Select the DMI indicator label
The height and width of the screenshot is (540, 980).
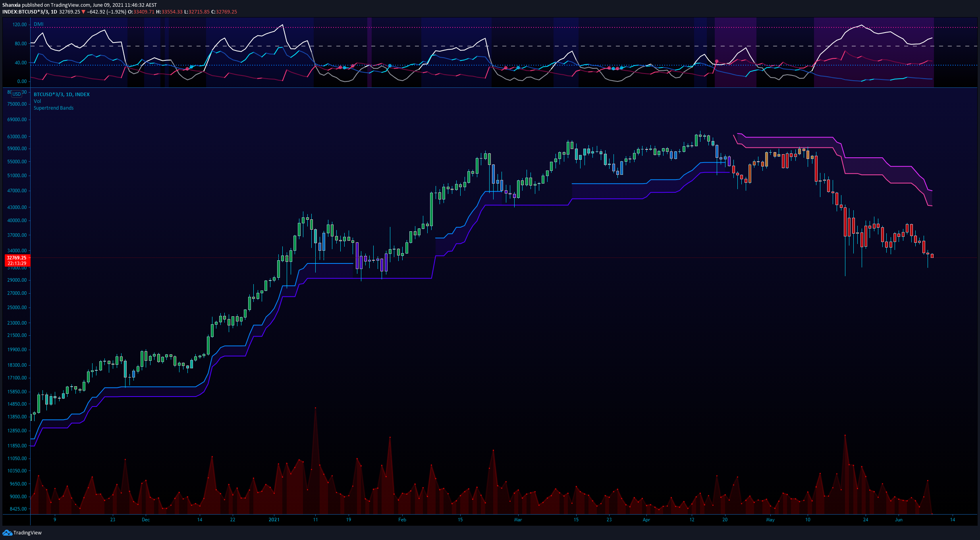click(39, 24)
